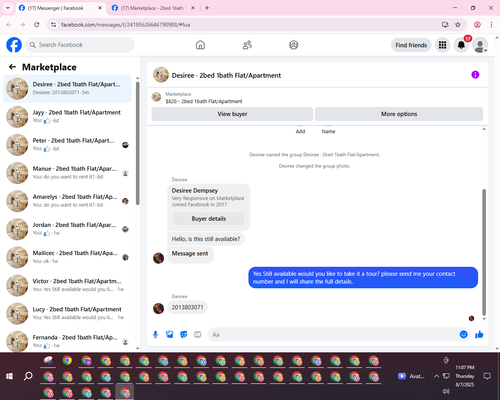
Task: Open Windows taskbar search
Action: point(28,376)
